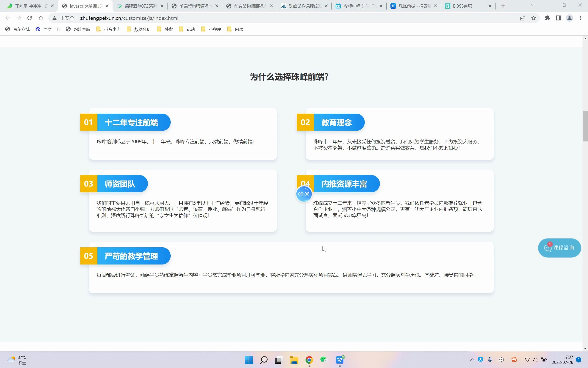This screenshot has width=588, height=368.
Task: Open WPS Office from the taskbar
Action: (x=340, y=360)
